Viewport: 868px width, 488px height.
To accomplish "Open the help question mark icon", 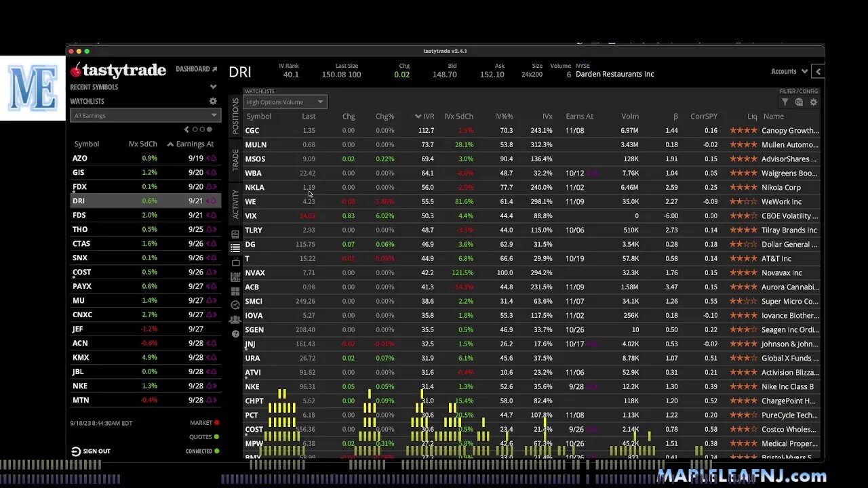I will point(235,333).
